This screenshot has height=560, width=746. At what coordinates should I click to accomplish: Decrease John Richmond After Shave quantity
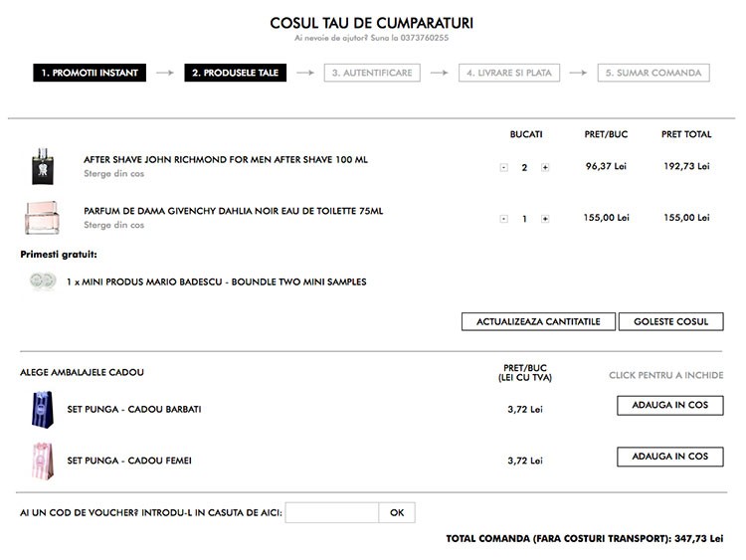(x=504, y=167)
